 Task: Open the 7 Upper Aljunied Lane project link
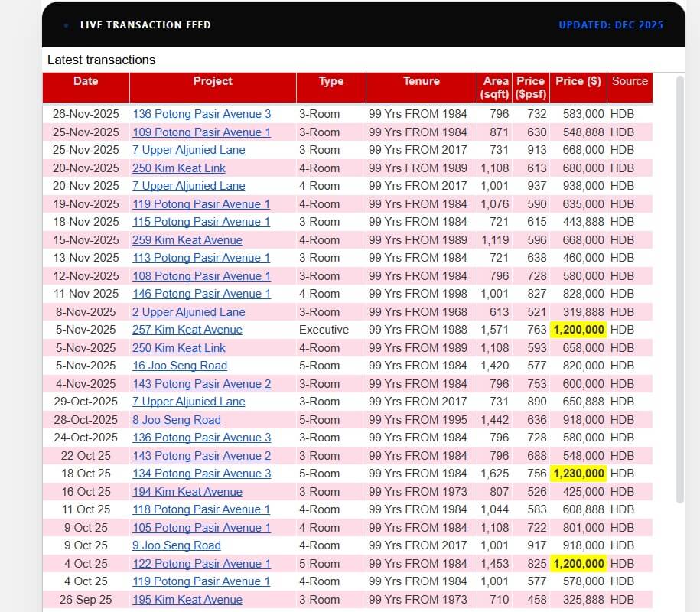click(x=188, y=150)
